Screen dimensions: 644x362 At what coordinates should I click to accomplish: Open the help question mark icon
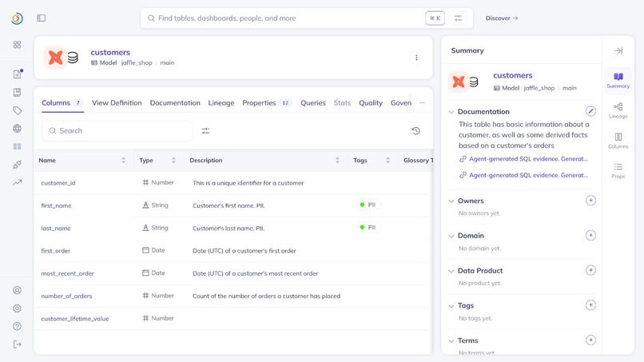coord(17,326)
